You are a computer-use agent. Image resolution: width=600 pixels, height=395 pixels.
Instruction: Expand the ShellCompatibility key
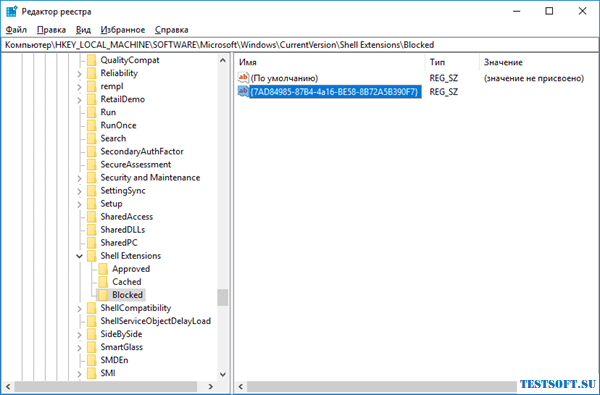(x=79, y=308)
